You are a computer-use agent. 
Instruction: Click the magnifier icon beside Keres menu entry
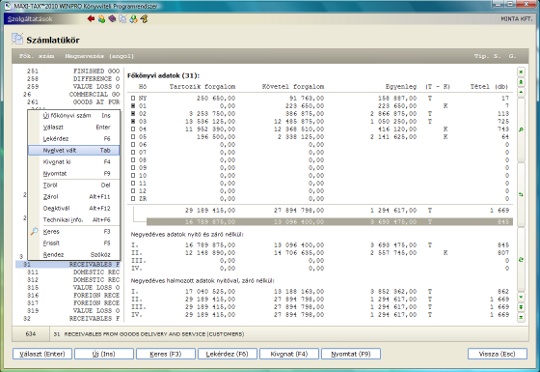click(x=34, y=231)
